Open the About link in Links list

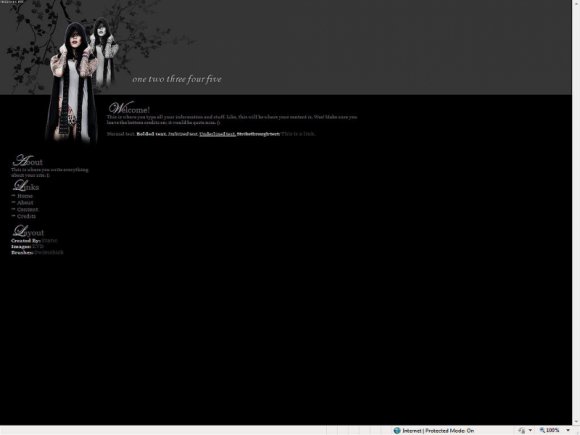25,203
